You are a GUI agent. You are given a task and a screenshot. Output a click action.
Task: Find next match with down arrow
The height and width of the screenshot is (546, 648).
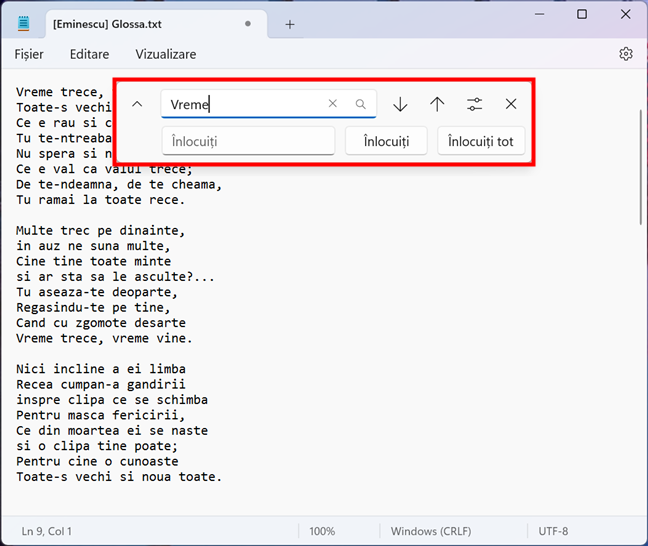[400, 104]
